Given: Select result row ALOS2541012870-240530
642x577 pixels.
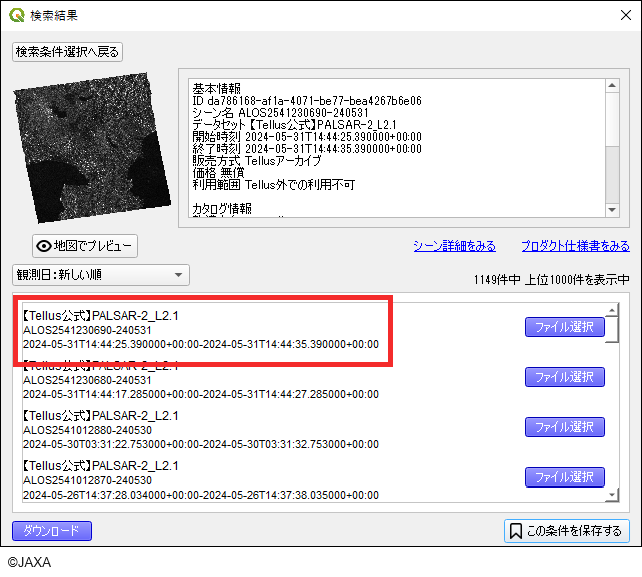Looking at the screenshot, I should click(272, 480).
